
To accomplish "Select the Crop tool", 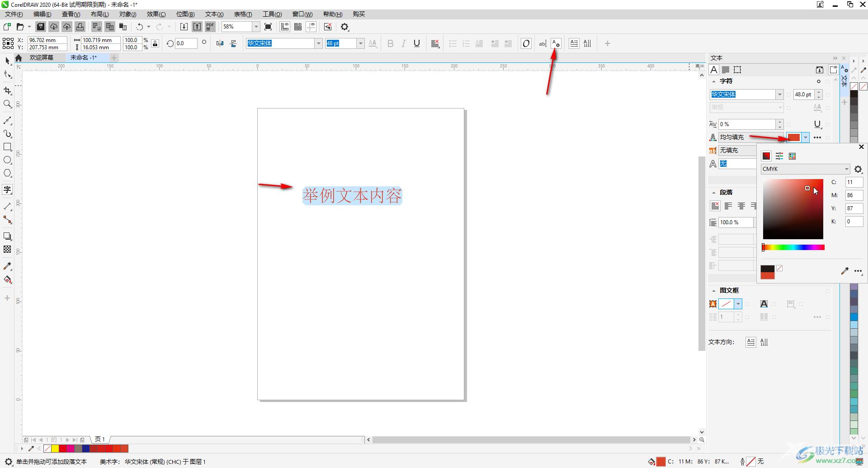I will 7,91.
